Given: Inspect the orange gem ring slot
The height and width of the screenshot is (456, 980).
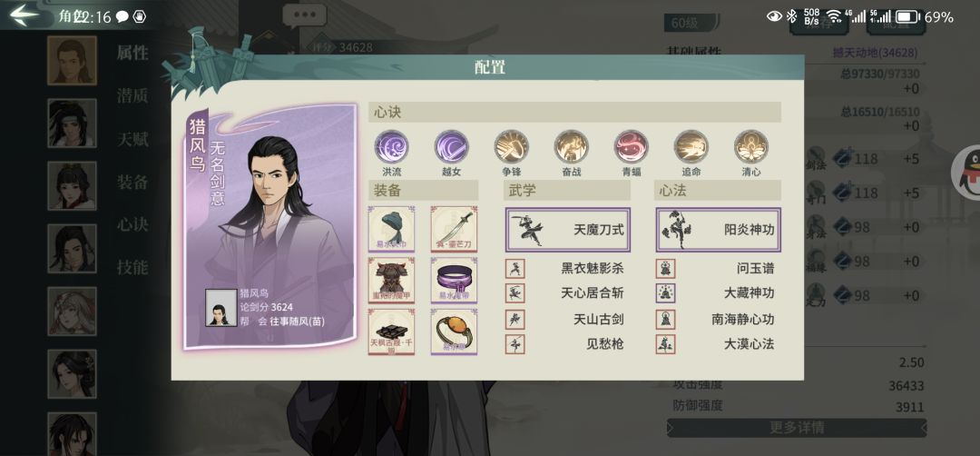Looking at the screenshot, I should [x=454, y=332].
